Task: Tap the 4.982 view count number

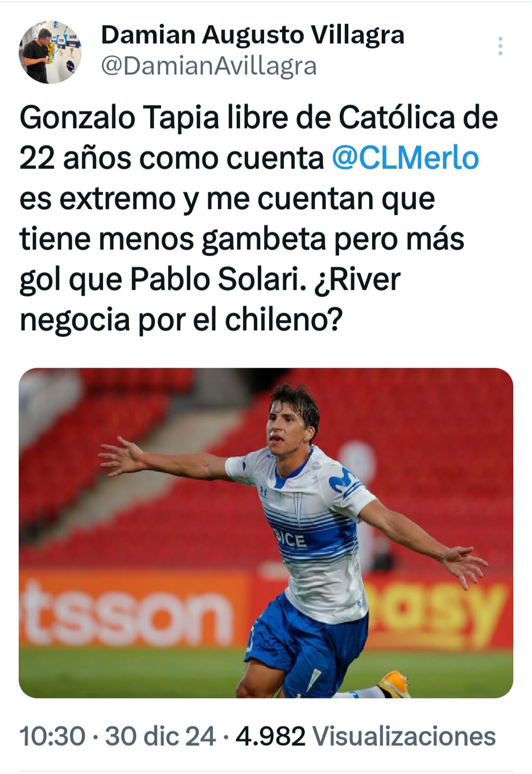Action: [x=270, y=737]
